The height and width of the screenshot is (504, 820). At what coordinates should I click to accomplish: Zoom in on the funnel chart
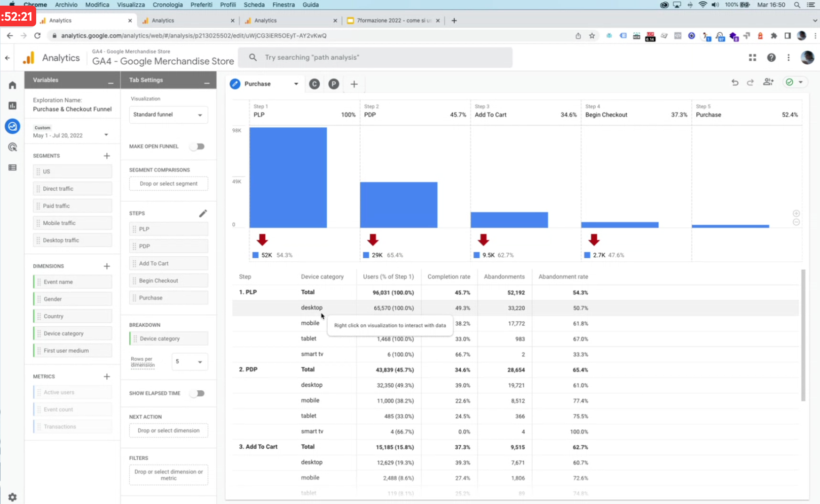pyautogui.click(x=796, y=213)
